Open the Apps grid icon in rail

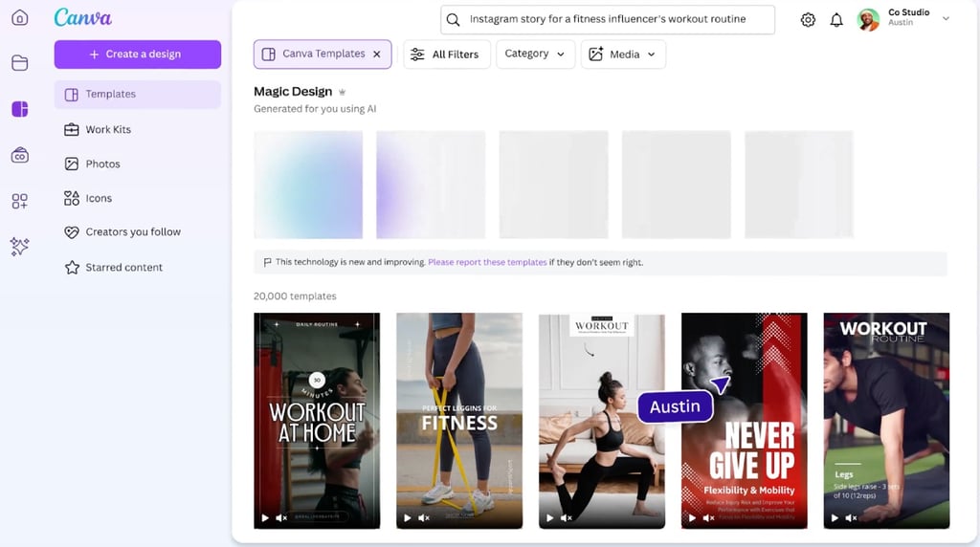[19, 201]
